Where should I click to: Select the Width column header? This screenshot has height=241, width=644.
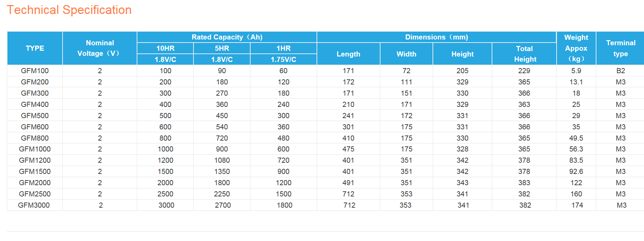point(406,54)
